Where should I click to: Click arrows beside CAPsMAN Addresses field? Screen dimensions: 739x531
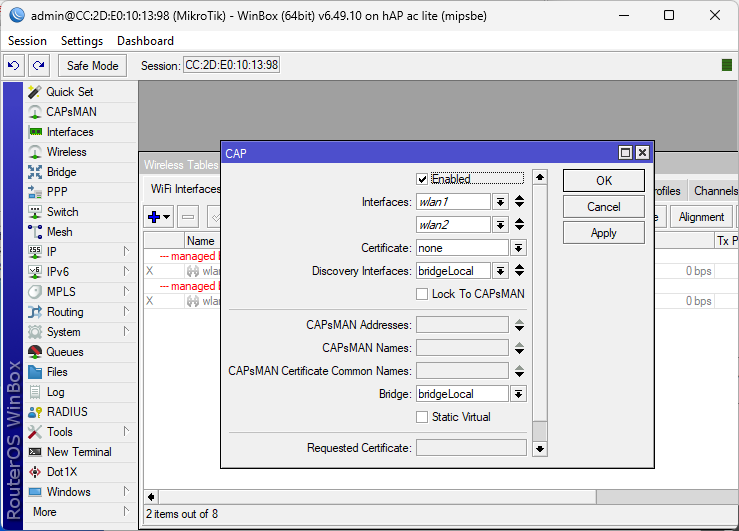click(x=519, y=325)
